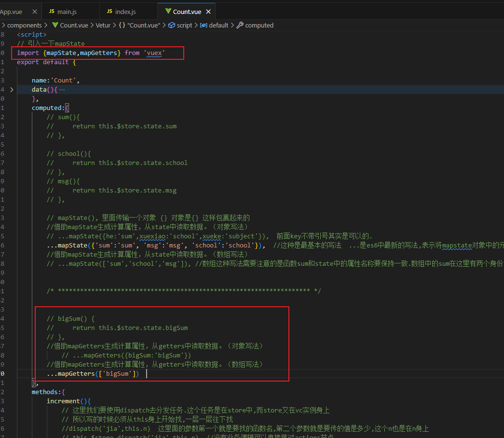Click commented return this.$store.state.msg line
This screenshot has height=438, width=504.
pyautogui.click(x=111, y=191)
